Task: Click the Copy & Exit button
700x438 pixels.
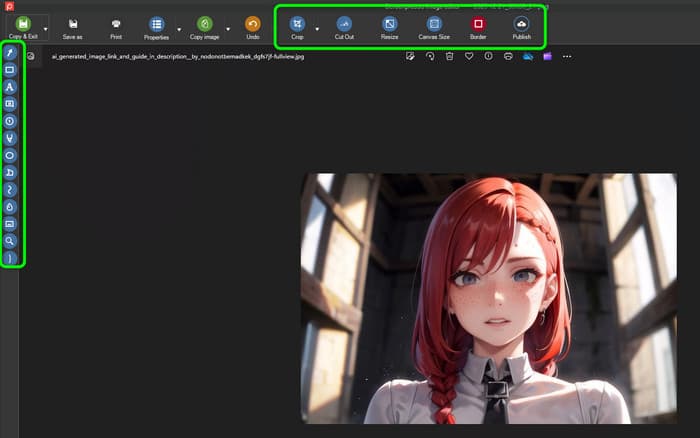Action: 23,28
